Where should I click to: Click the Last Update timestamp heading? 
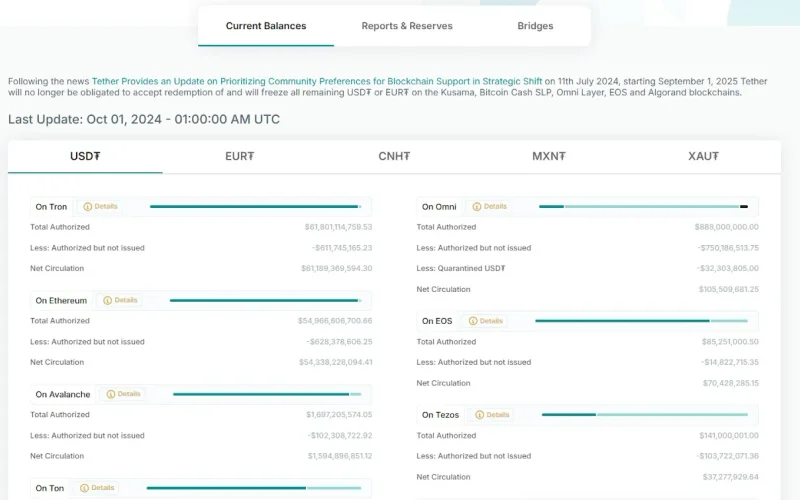(144, 119)
